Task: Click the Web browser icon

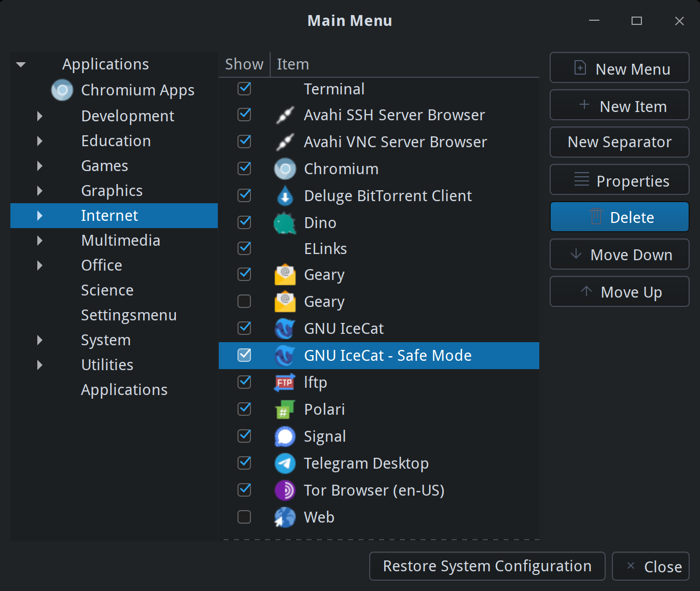Action: 285,517
